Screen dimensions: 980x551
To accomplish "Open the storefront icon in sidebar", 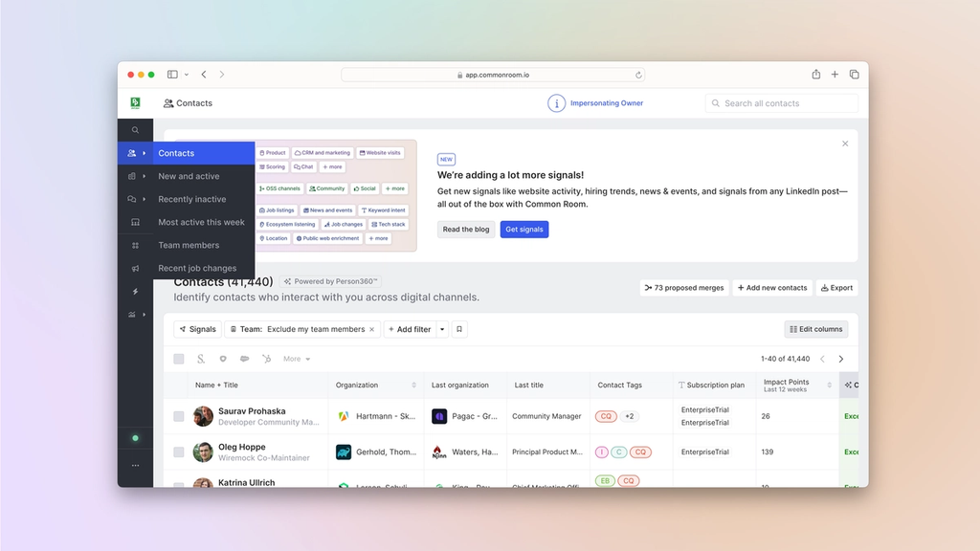I will [135, 222].
